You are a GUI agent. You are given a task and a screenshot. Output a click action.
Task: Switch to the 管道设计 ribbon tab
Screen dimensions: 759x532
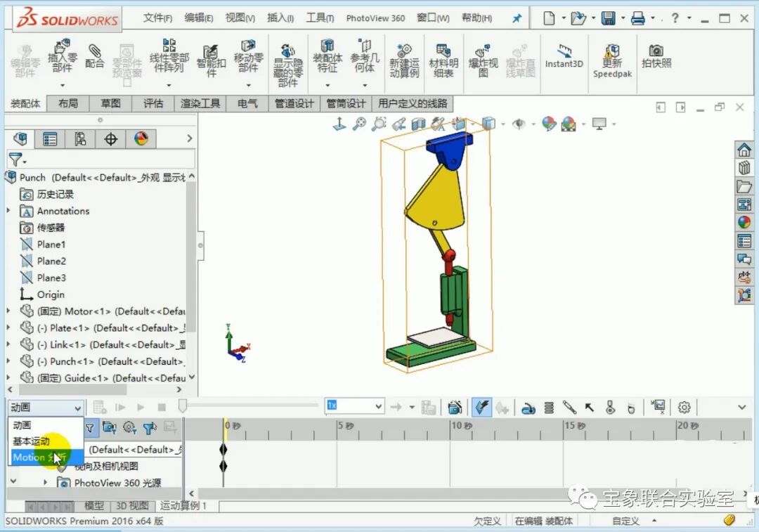pyautogui.click(x=294, y=103)
